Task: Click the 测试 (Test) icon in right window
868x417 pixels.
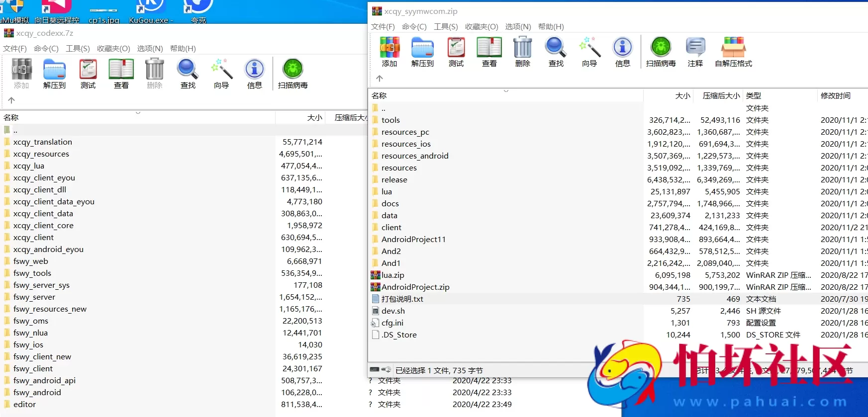Action: pyautogui.click(x=456, y=52)
